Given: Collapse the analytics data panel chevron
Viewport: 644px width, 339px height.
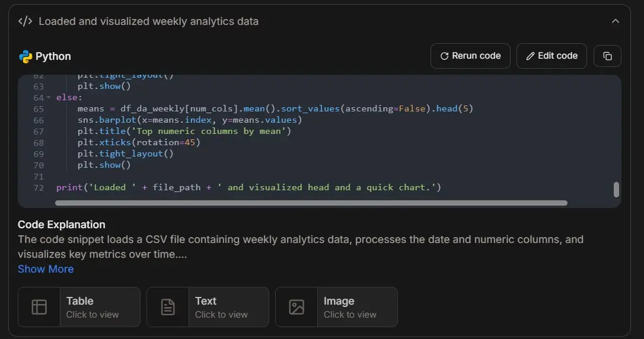Looking at the screenshot, I should pyautogui.click(x=616, y=21).
